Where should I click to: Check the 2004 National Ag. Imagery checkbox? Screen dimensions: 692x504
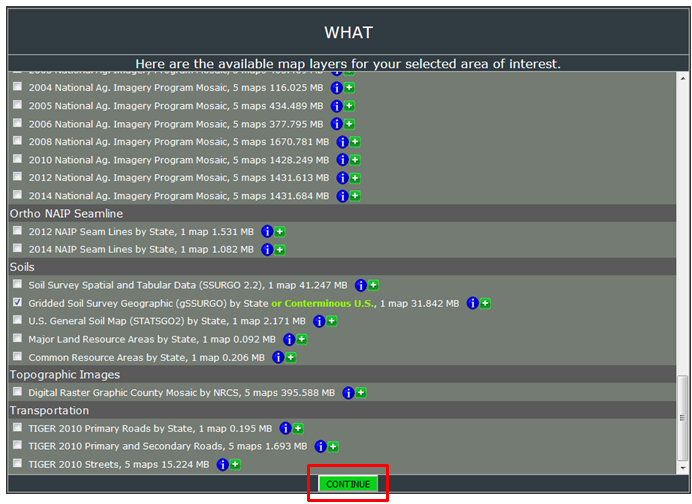pos(17,87)
